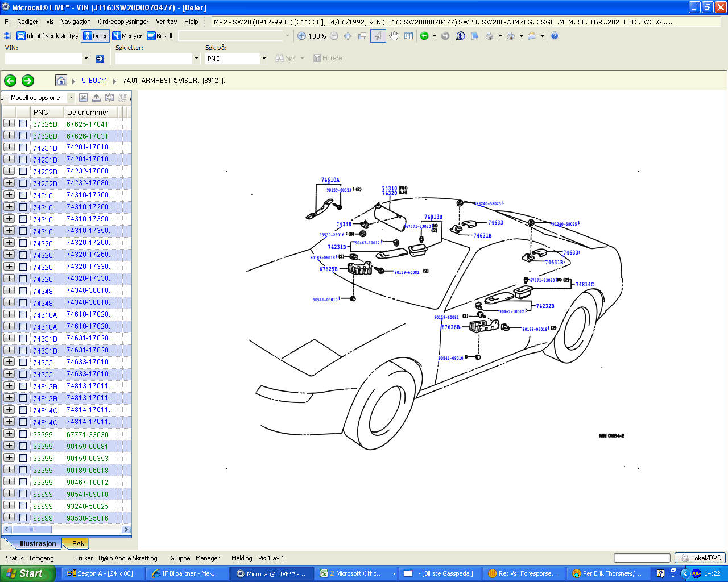Click the green back navigation arrow
The height and width of the screenshot is (582, 728).
[10, 81]
